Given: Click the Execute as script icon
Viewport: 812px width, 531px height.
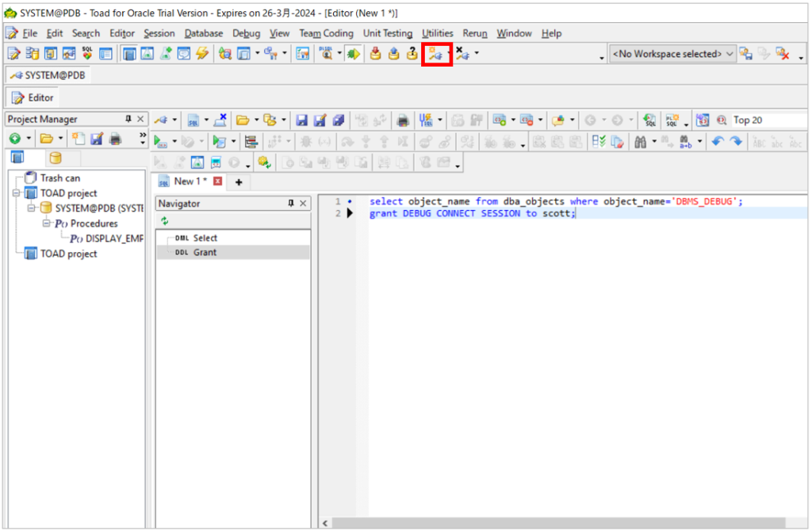Looking at the screenshot, I should [220, 141].
